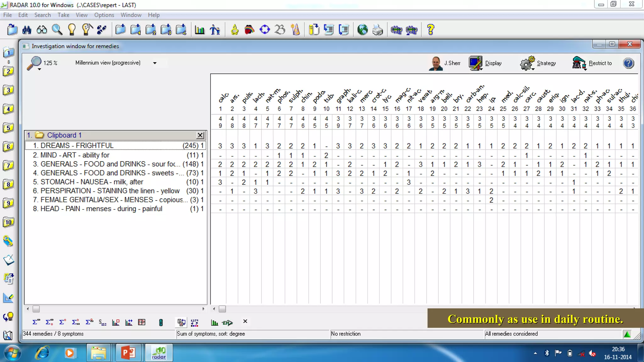Toggle the symptom order swap button
The width and height of the screenshot is (644, 362).
click(181, 322)
